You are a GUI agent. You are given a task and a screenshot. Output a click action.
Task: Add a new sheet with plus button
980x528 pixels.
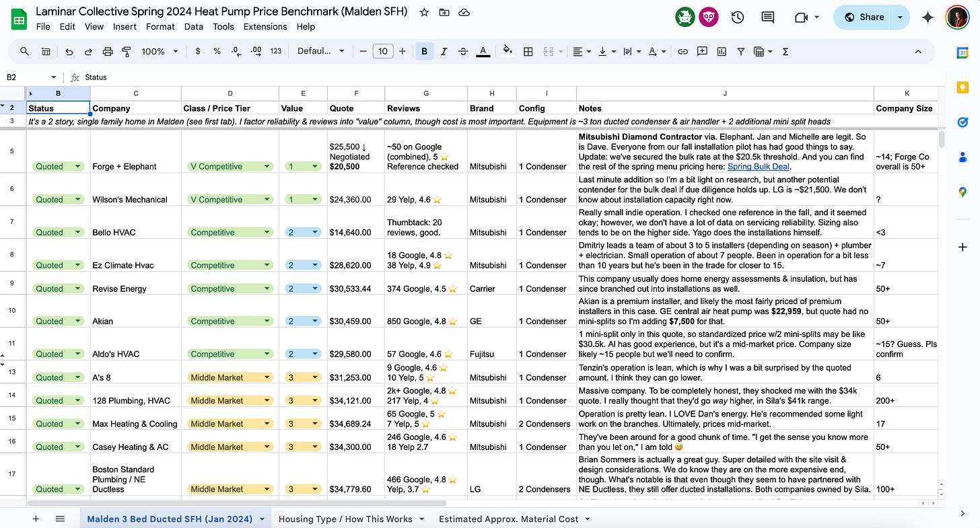(36, 519)
